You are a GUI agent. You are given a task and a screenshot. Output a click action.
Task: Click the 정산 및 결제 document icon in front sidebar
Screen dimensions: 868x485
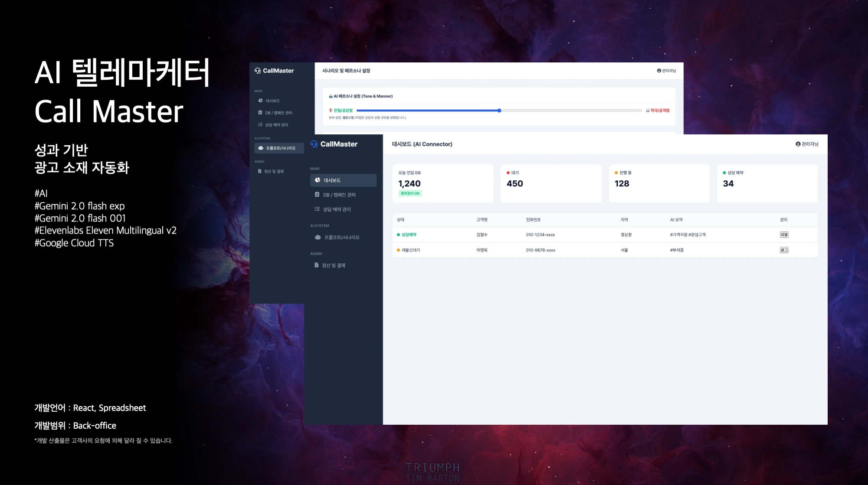point(317,265)
